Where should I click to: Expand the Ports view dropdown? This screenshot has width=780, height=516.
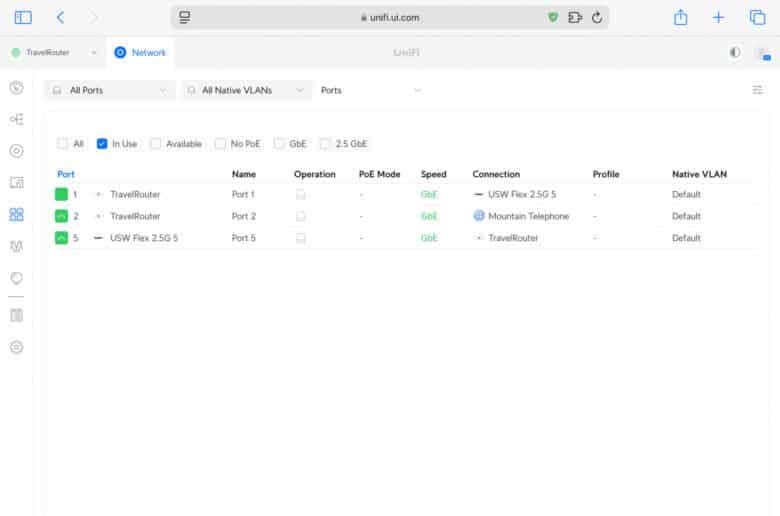tap(371, 90)
